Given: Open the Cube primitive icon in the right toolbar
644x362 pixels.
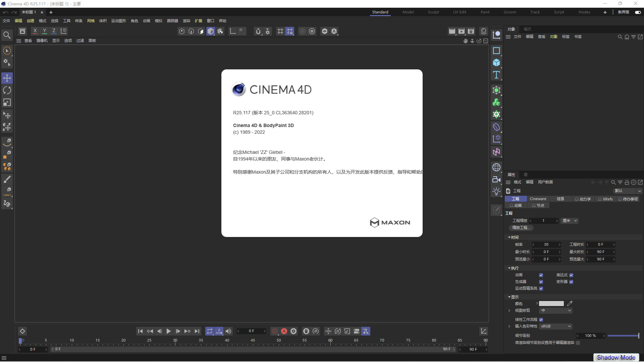Looking at the screenshot, I should click(496, 63).
